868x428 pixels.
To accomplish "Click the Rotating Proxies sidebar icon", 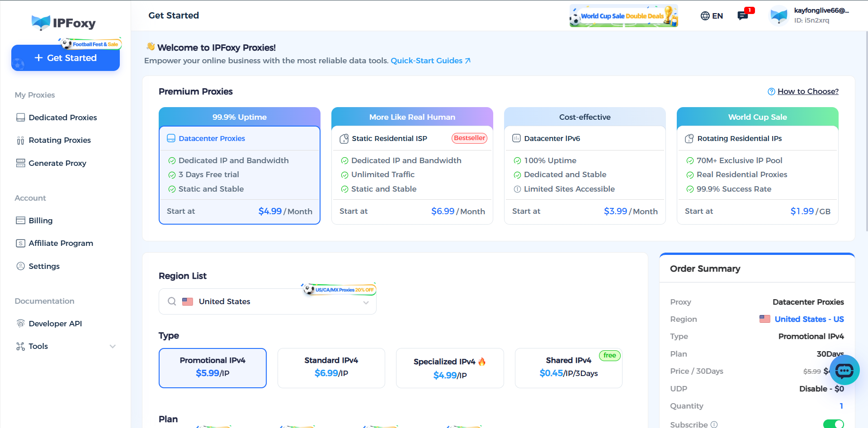I will point(20,140).
